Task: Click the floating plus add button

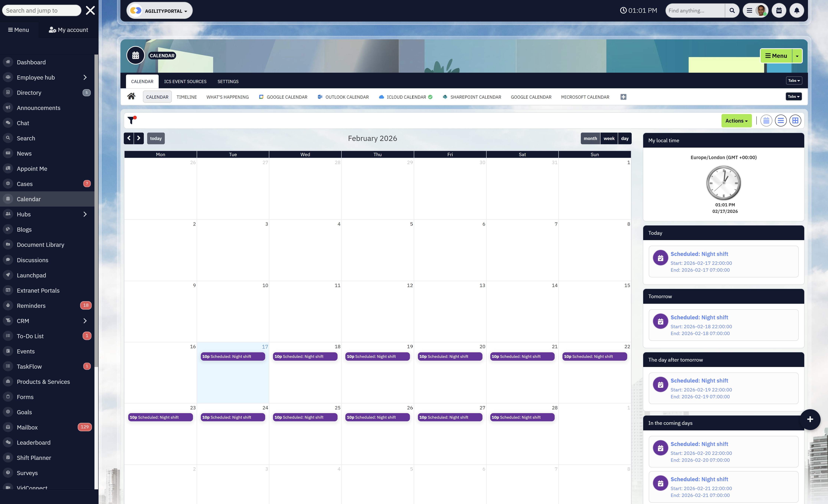Action: [x=810, y=419]
